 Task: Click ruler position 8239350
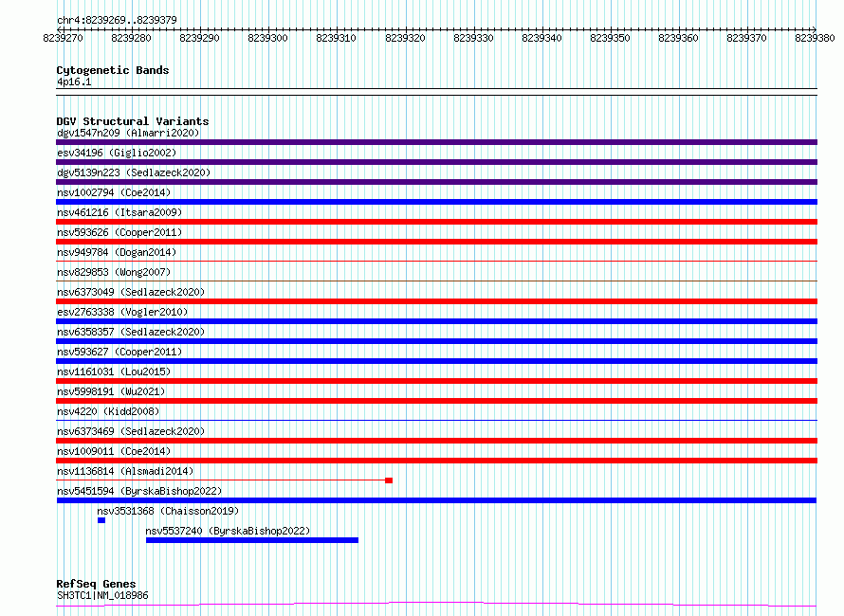(x=610, y=38)
